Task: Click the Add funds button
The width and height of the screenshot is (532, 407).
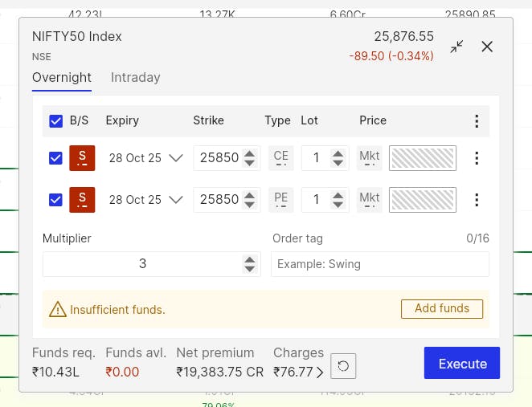Action: [441, 309]
